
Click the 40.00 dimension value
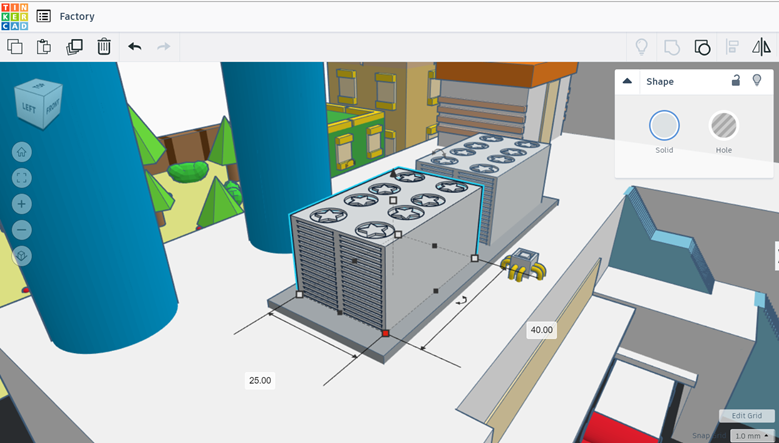(x=542, y=330)
